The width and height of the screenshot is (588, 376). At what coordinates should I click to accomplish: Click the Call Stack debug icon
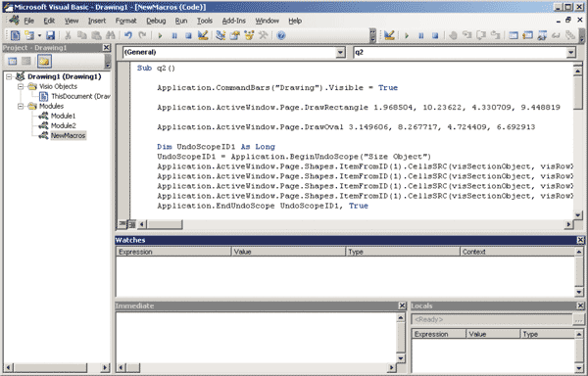click(x=570, y=35)
